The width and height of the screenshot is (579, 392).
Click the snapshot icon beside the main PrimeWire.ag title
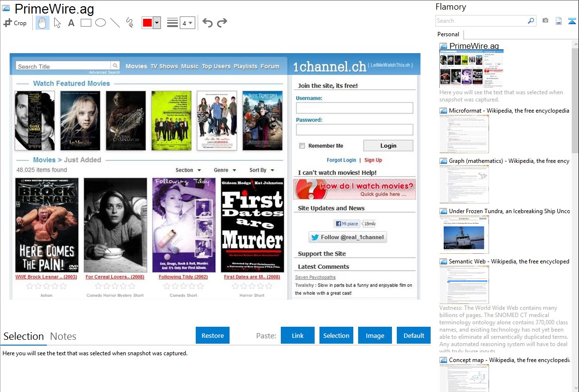[6, 8]
